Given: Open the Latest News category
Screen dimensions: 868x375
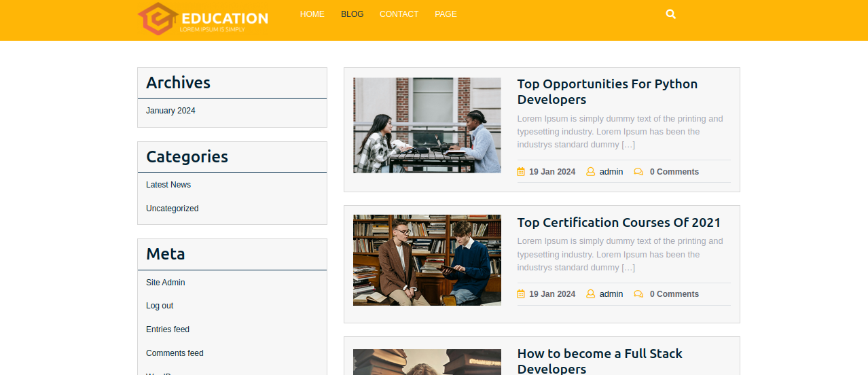Looking at the screenshot, I should [168, 185].
